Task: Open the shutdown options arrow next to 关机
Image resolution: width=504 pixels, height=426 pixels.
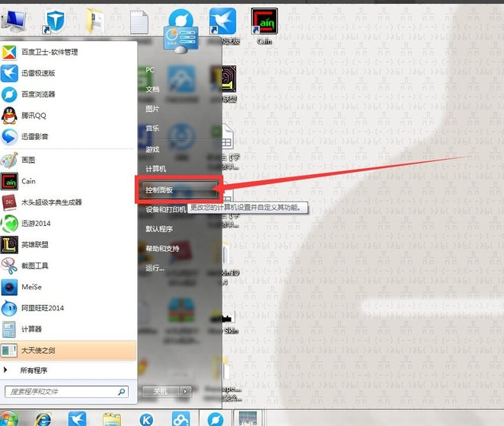Action: point(185,391)
